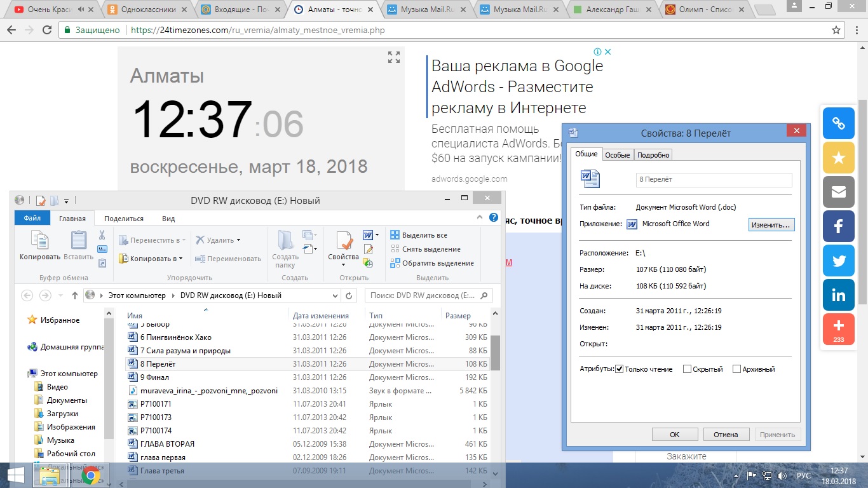
Task: Click the properties icon in Explorer quick access toolbar
Action: [41, 201]
